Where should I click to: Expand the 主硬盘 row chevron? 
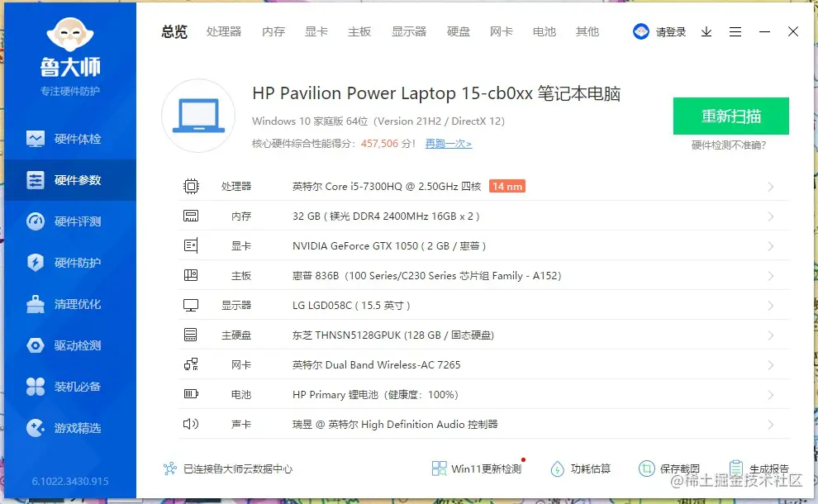(x=771, y=335)
